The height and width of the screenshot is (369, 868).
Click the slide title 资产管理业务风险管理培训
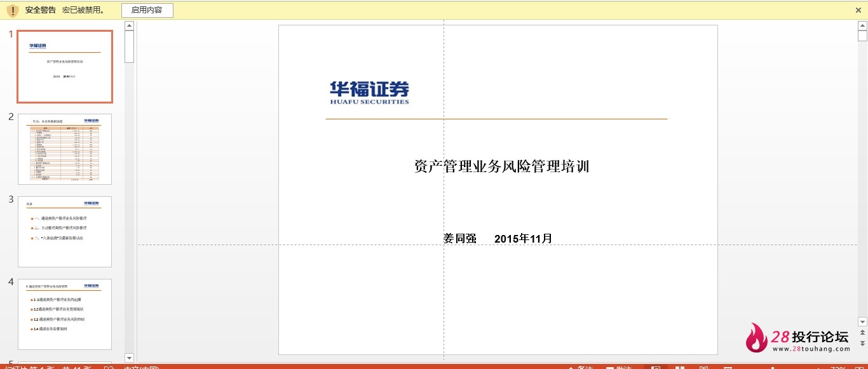502,166
